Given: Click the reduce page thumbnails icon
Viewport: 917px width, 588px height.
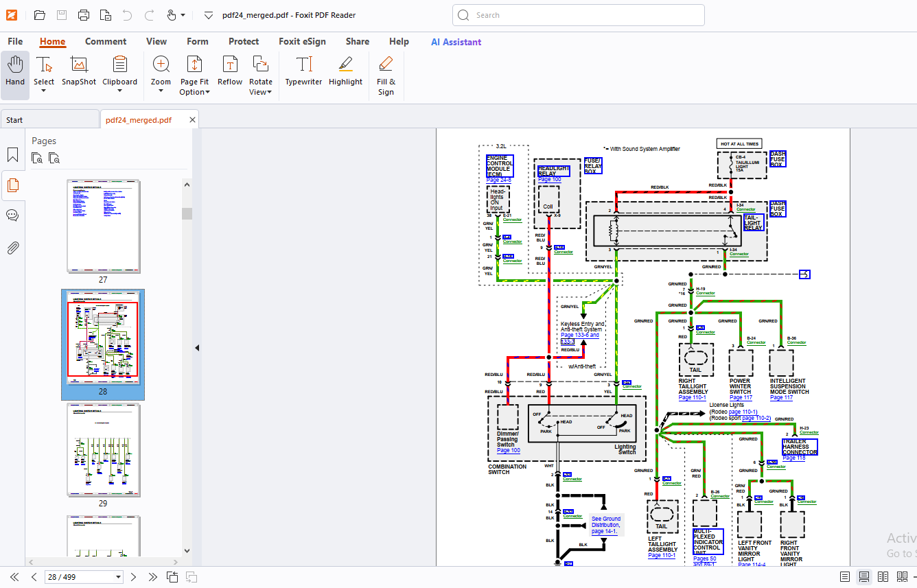Looking at the screenshot, I should [x=54, y=158].
